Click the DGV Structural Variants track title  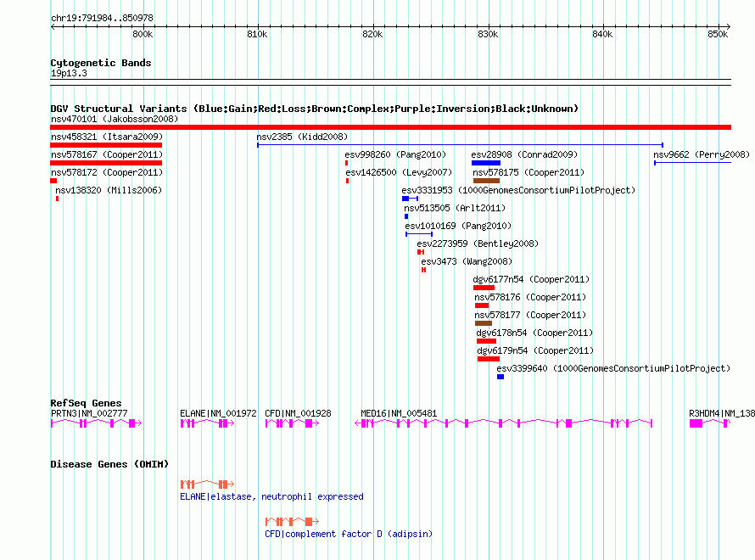click(314, 109)
